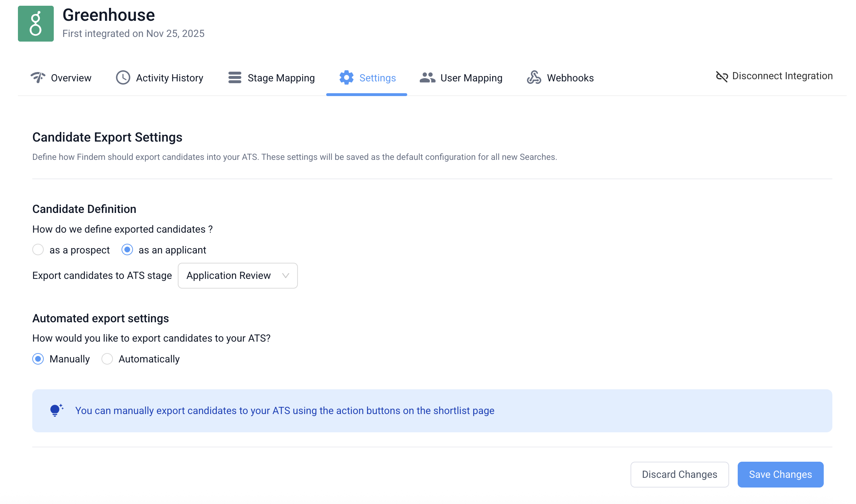
Task: Click "How do we define exported candidates ?" text
Action: [123, 229]
